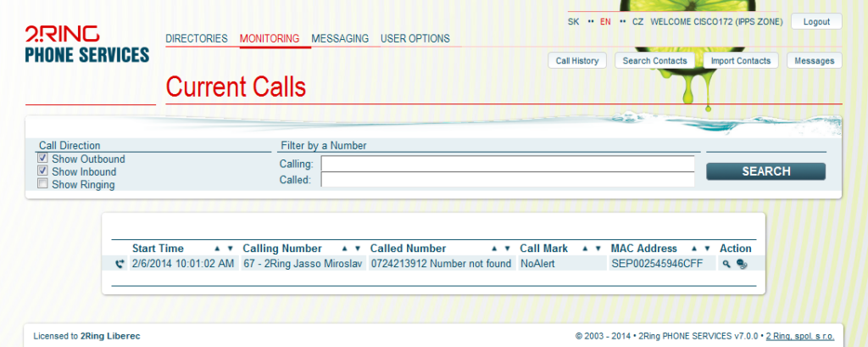Open the Messaging menu

340,39
